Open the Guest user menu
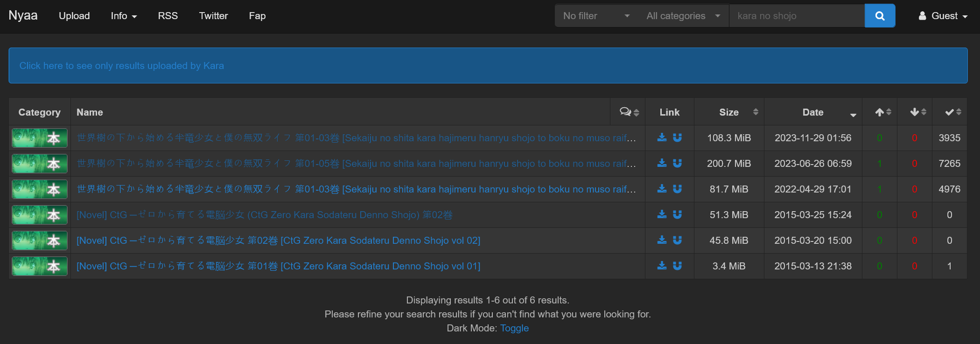The height and width of the screenshot is (344, 980). (x=943, y=16)
